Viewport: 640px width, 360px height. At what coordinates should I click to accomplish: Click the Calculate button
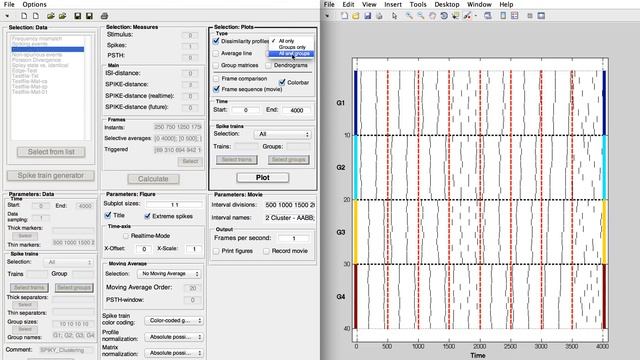click(153, 179)
